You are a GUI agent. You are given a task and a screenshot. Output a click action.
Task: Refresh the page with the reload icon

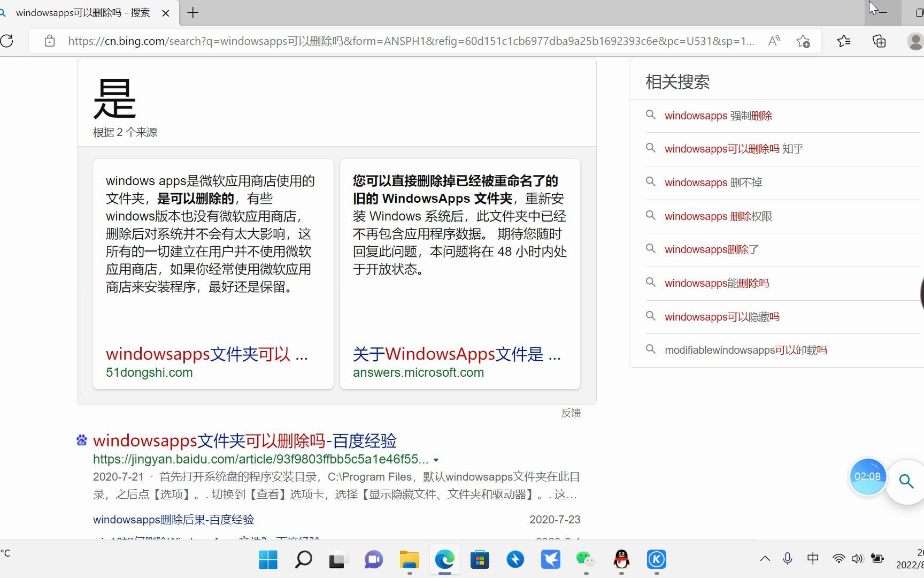pyautogui.click(x=7, y=41)
